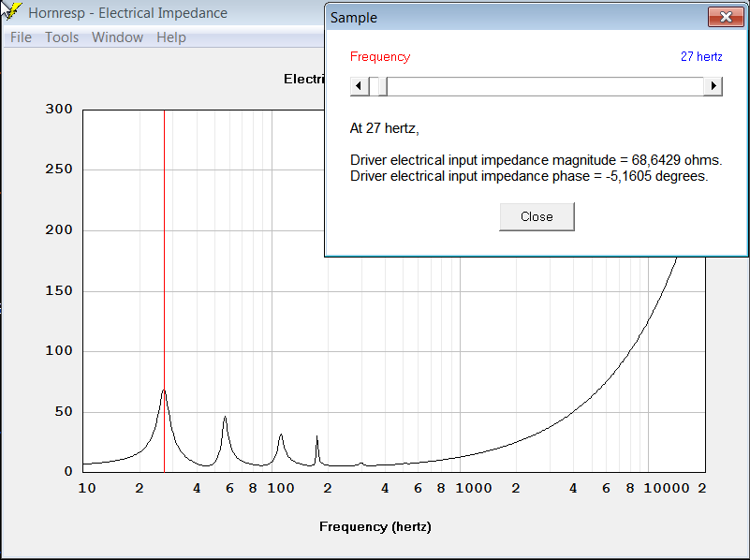Click the left arrow of frequency scrollbar
The image size is (750, 560).
[360, 86]
